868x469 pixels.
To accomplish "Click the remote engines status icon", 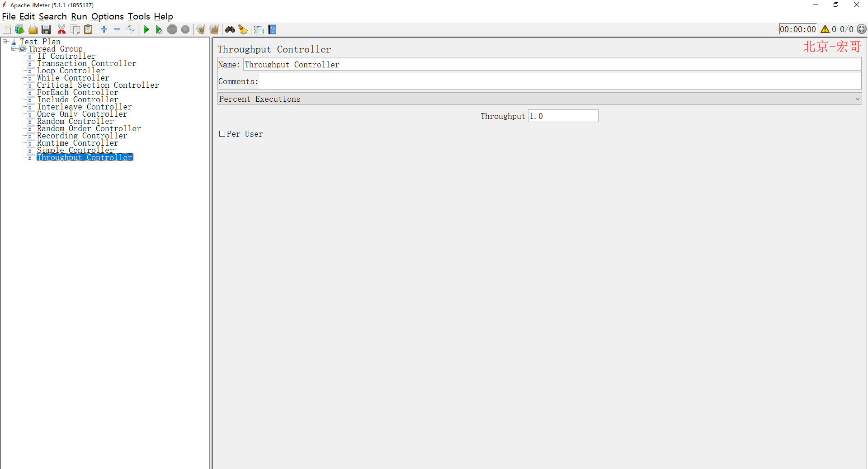I will 862,29.
